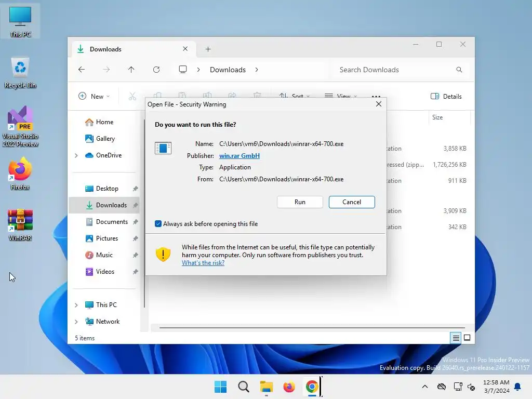Select Home in navigation pane

click(104, 122)
